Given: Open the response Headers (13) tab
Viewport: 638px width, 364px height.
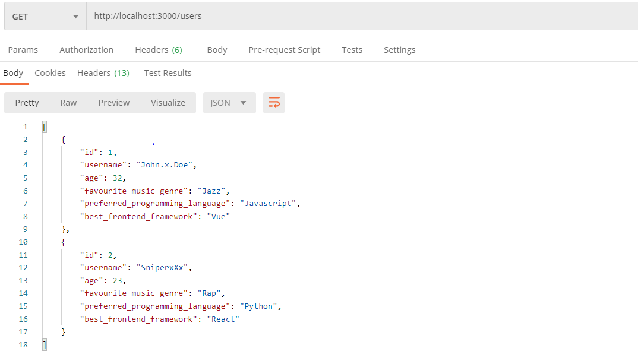Looking at the screenshot, I should 103,72.
